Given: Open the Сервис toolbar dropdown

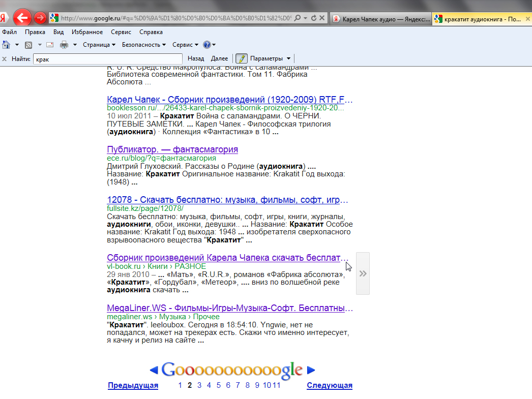Looking at the screenshot, I should pyautogui.click(x=185, y=45).
